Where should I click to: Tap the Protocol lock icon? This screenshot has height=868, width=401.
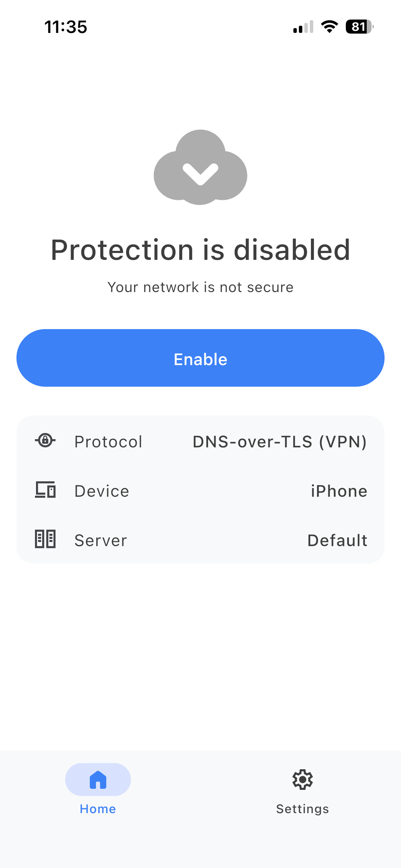45,441
